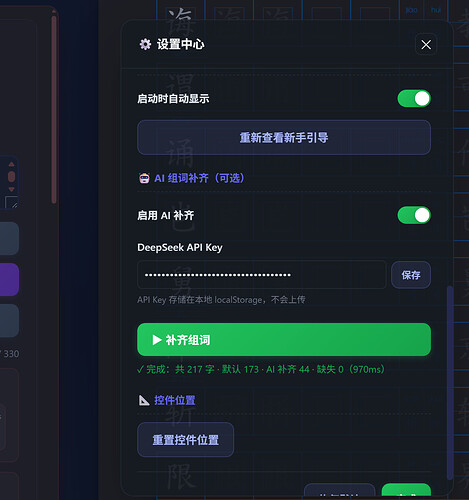
Task: Click the 控件位置 section heading
Action: (x=175, y=400)
